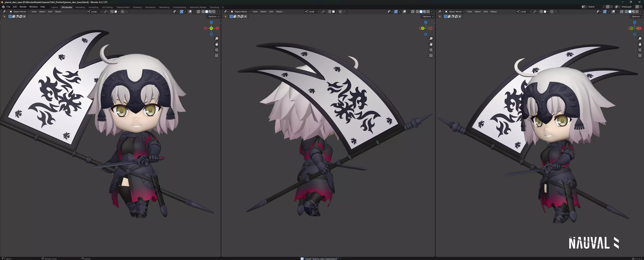Open Object Mode dropdown in left viewport
The height and width of the screenshot is (260, 644).
coord(19,12)
